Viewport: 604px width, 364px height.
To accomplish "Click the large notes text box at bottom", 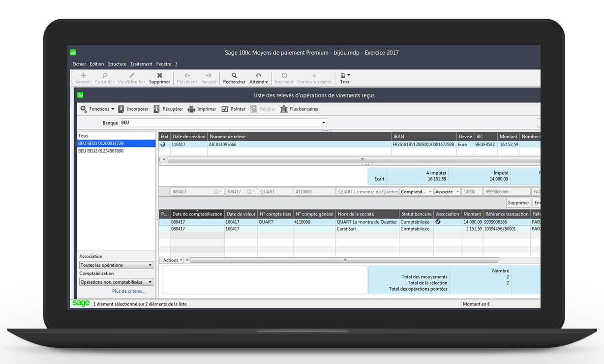I will [x=265, y=280].
